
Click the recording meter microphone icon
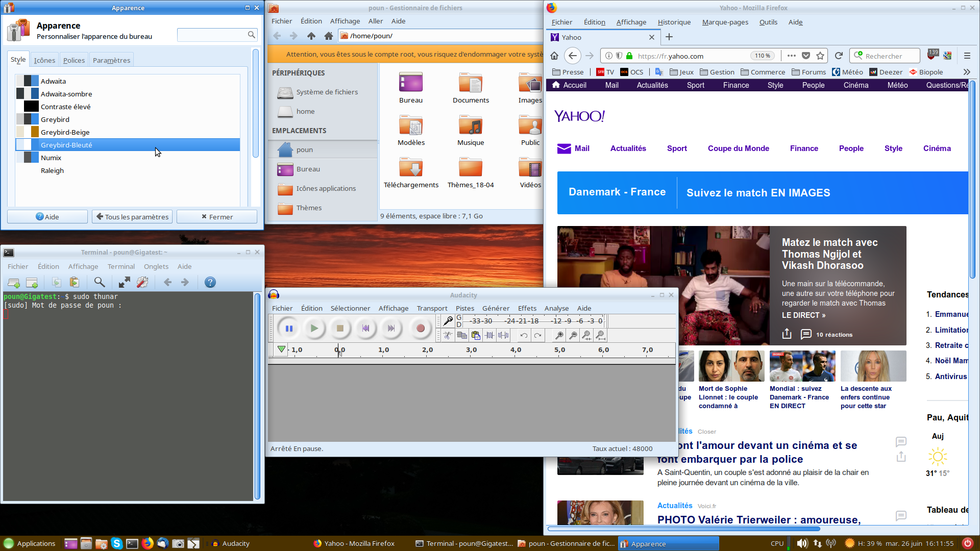[448, 321]
